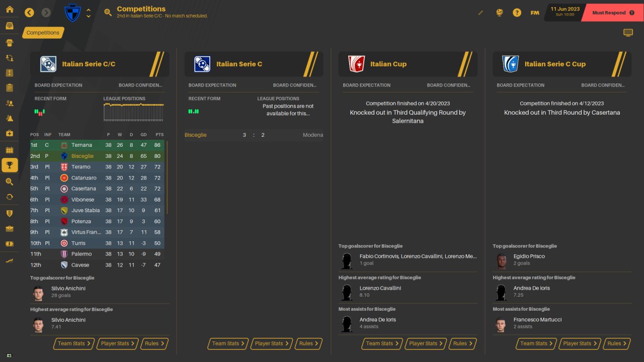Viewport: 644px width, 362px height.
Task: Click the up chevron beside the club badge
Action: tap(89, 10)
